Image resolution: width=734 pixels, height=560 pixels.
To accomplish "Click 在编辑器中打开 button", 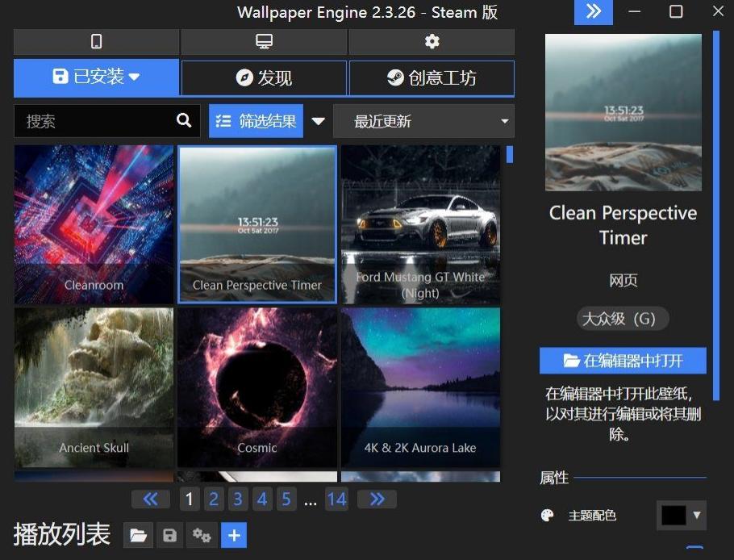I will point(623,361).
